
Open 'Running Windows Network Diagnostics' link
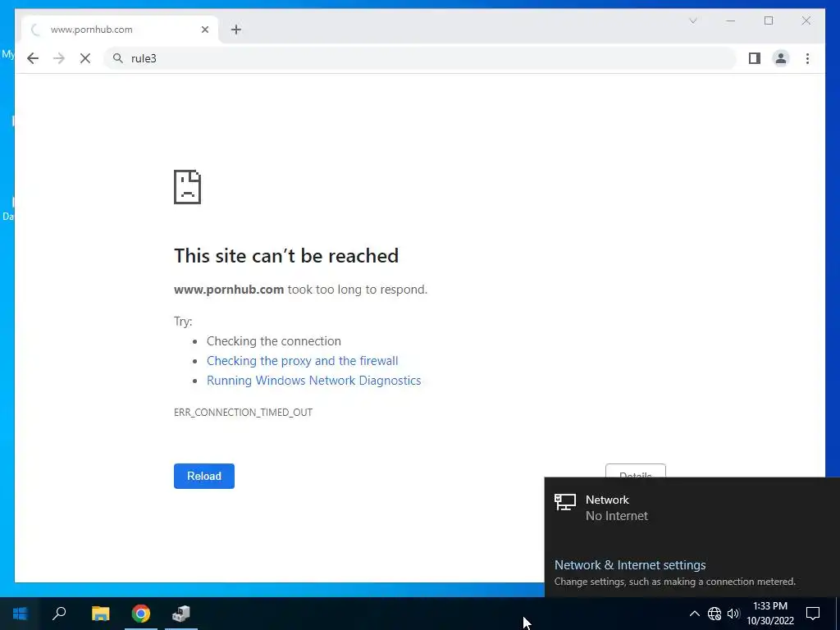click(314, 381)
